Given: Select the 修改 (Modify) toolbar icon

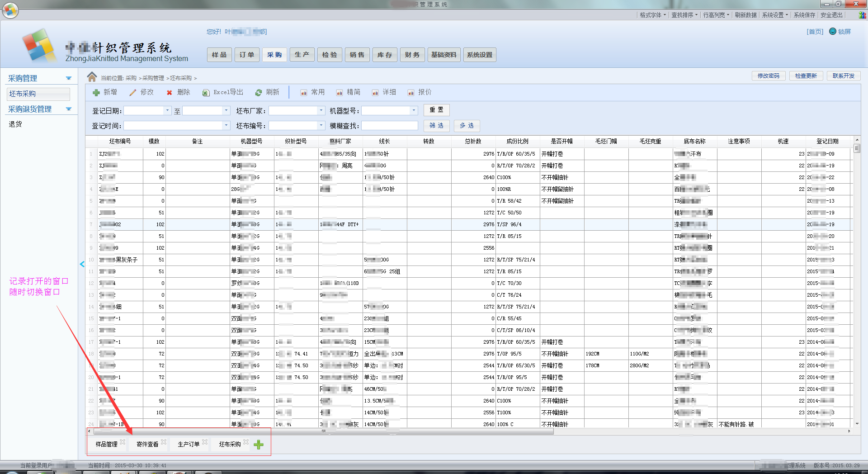Looking at the screenshot, I should 142,92.
